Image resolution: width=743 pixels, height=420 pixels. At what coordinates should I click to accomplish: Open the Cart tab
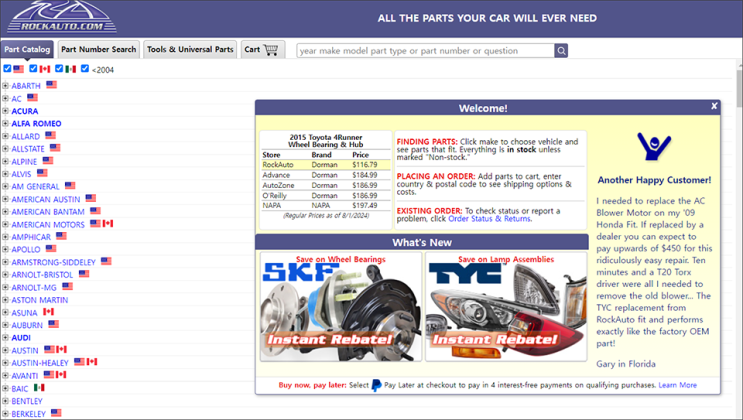(x=263, y=49)
